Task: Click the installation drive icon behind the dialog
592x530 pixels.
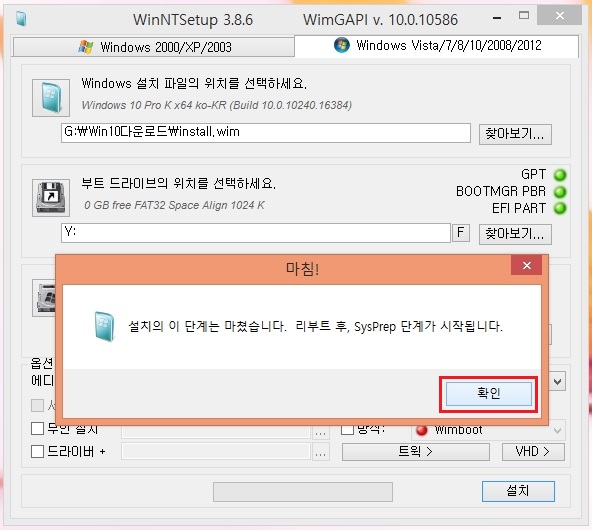Action: [44, 298]
